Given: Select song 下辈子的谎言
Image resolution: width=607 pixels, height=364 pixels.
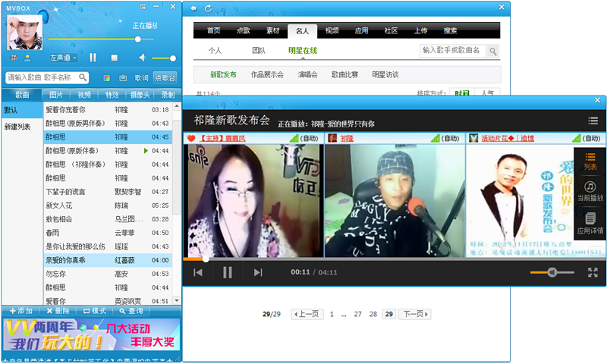Looking at the screenshot, I should (108, 192).
